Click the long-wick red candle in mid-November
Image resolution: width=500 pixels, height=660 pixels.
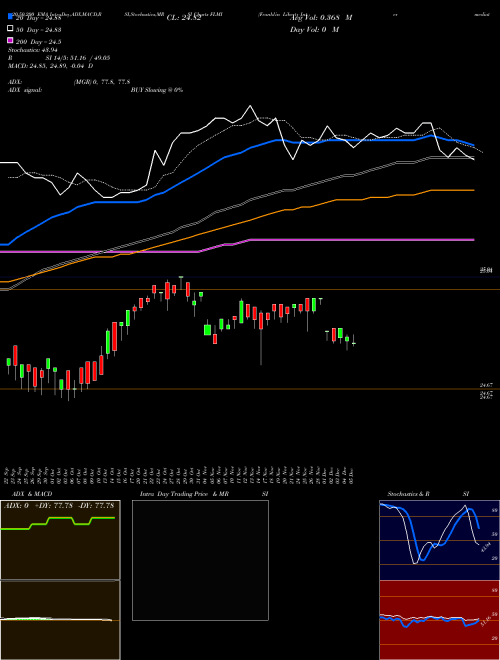pos(261,338)
